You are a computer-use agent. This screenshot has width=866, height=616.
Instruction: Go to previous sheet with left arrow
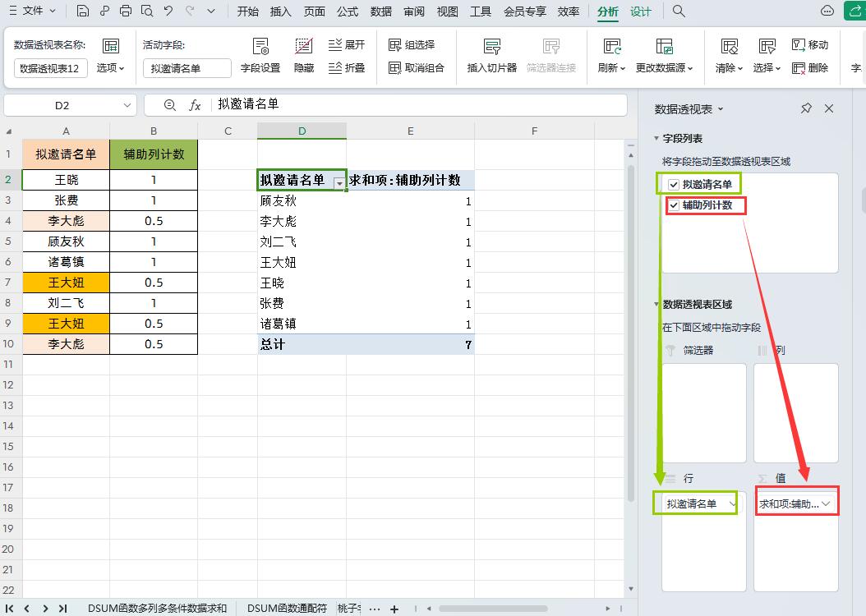coord(27,609)
